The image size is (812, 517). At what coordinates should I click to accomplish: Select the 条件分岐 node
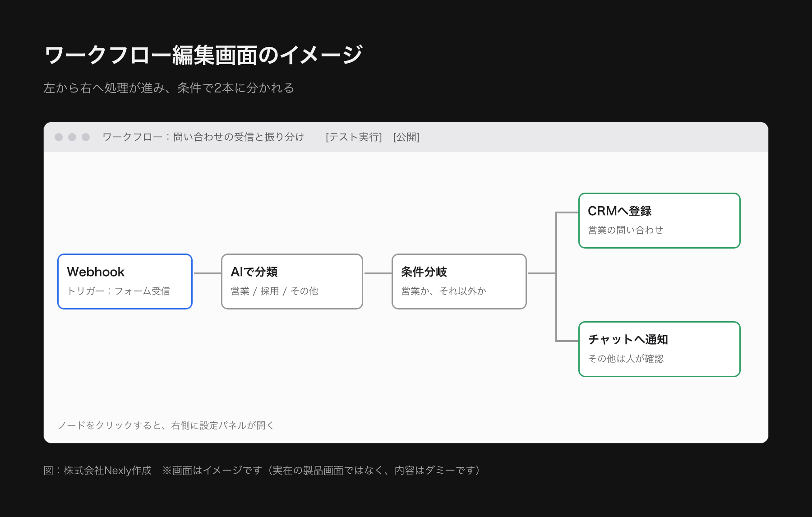point(459,282)
